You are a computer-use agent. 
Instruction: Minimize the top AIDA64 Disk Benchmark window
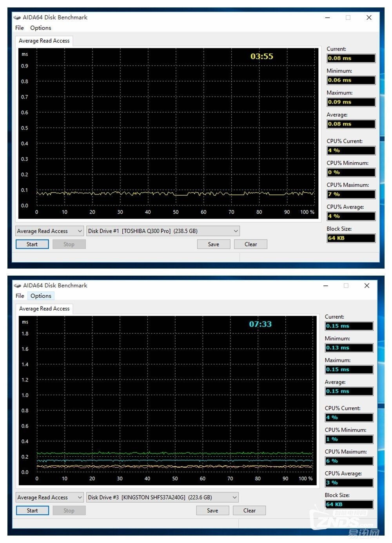[328, 18]
